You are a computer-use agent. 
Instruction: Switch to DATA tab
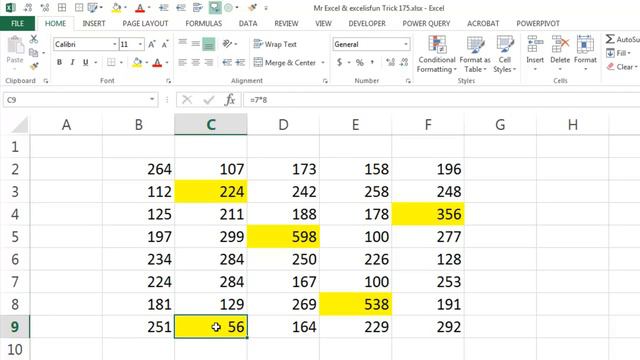248,23
